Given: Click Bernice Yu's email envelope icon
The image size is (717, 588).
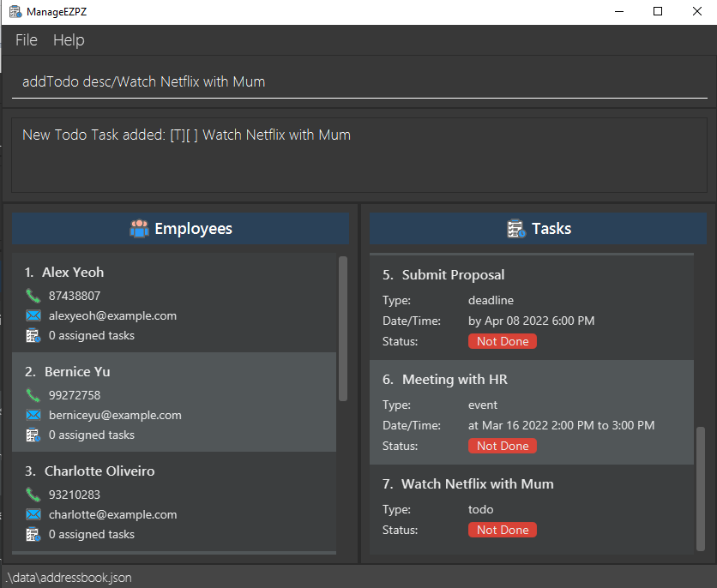Looking at the screenshot, I should 33,415.
